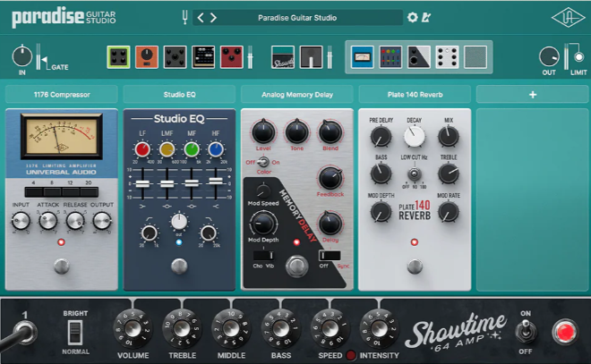
Task: Click the tremolo SPEED knob
Action: tap(330, 328)
